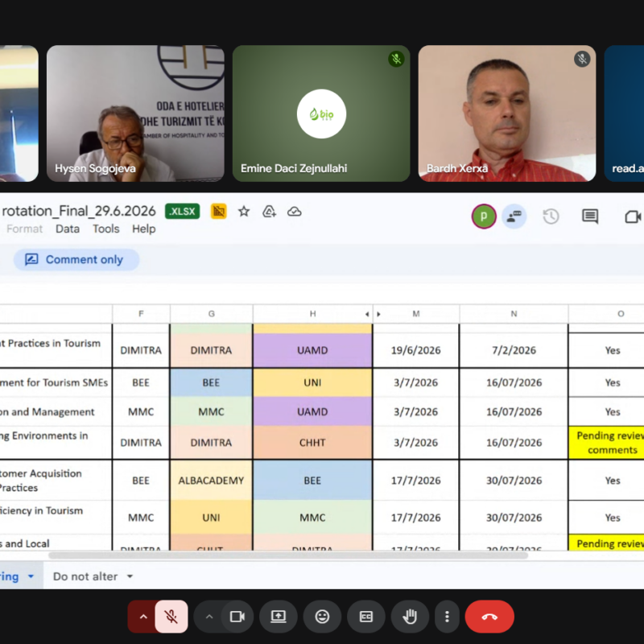Select the 7/2/2026 date cell
Viewport: 644px width, 644px height.
click(514, 350)
